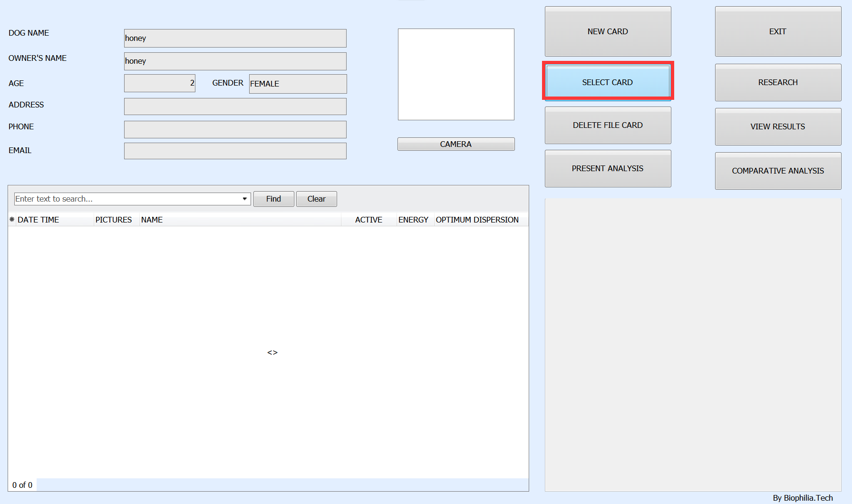Click the search text input field

[126, 199]
